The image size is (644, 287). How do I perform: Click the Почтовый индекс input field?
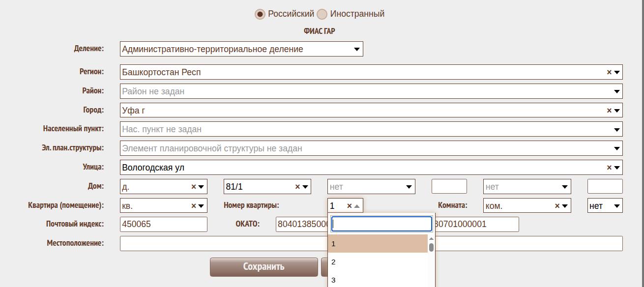[163, 224]
